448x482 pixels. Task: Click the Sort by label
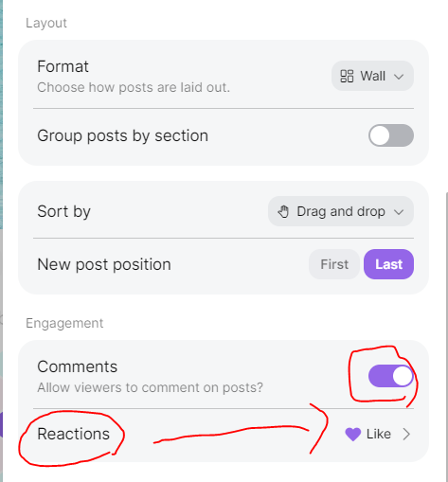[63, 211]
